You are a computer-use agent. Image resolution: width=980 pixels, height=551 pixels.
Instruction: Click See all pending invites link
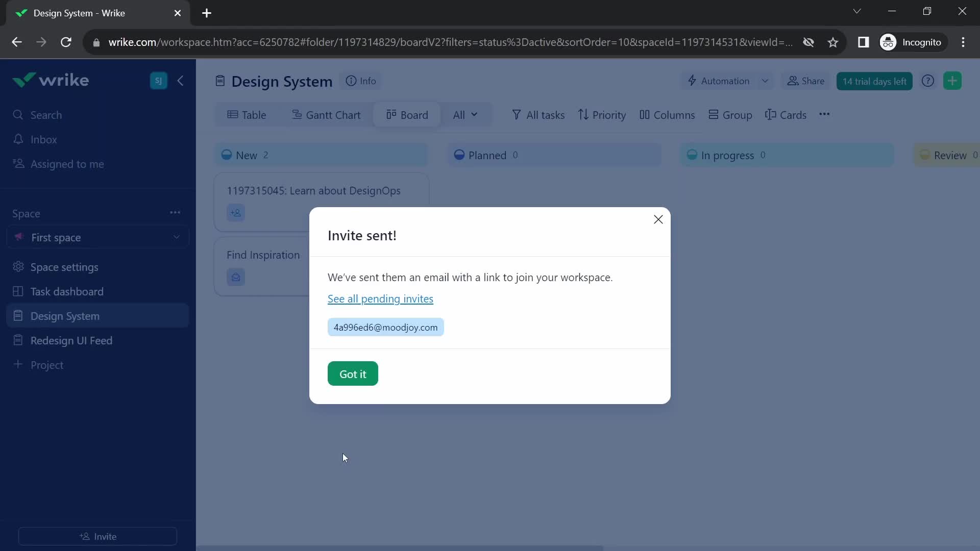[x=380, y=298]
